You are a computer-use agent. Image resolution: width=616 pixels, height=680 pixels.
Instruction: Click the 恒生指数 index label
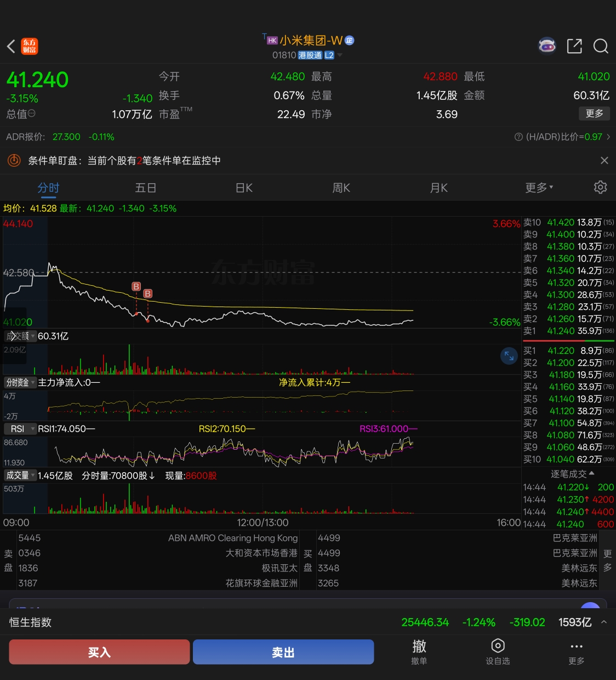pyautogui.click(x=31, y=622)
